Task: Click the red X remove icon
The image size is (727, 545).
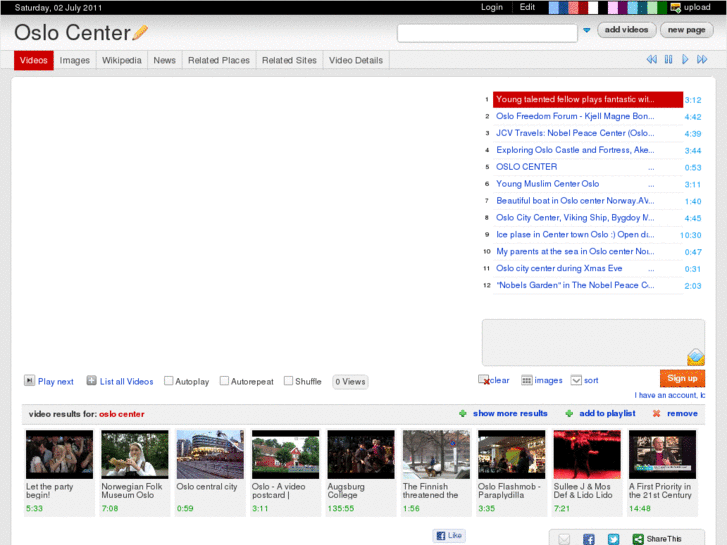Action: pos(656,413)
